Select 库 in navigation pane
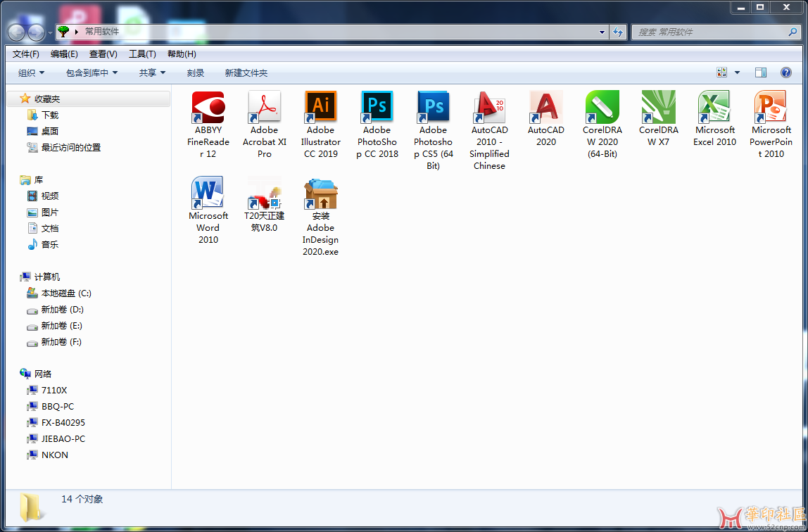 (39, 179)
